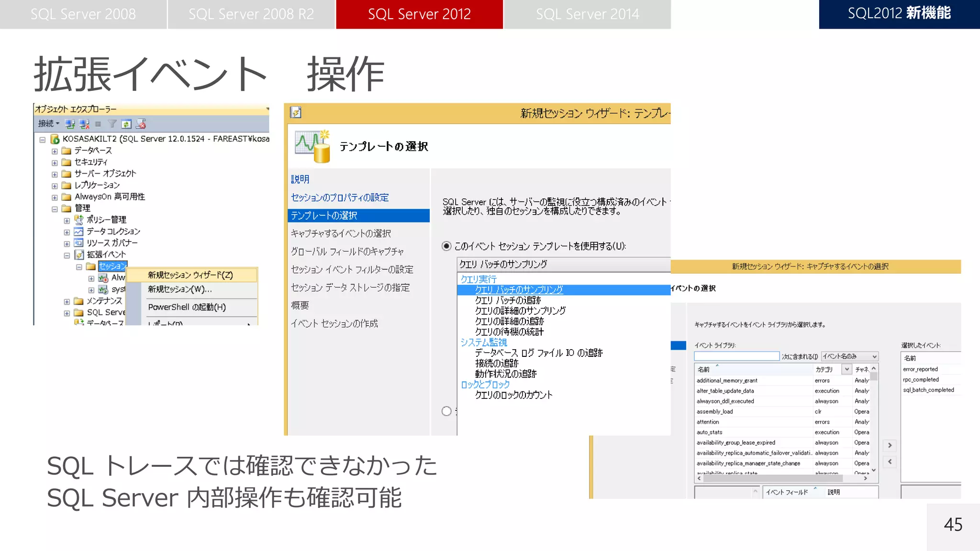Click the event library horizontal scrollbar
Screen dimensions: 980x551
tap(782, 478)
